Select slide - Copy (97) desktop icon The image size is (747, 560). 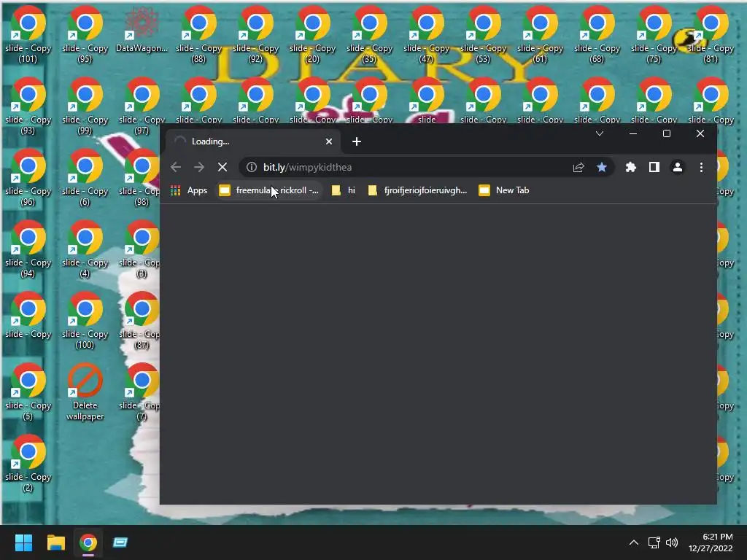tap(142, 106)
